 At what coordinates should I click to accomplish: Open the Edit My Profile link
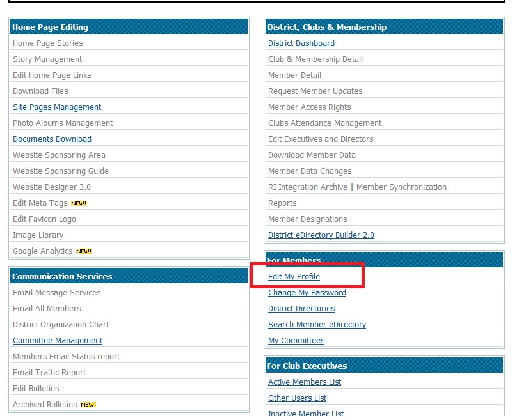294,277
